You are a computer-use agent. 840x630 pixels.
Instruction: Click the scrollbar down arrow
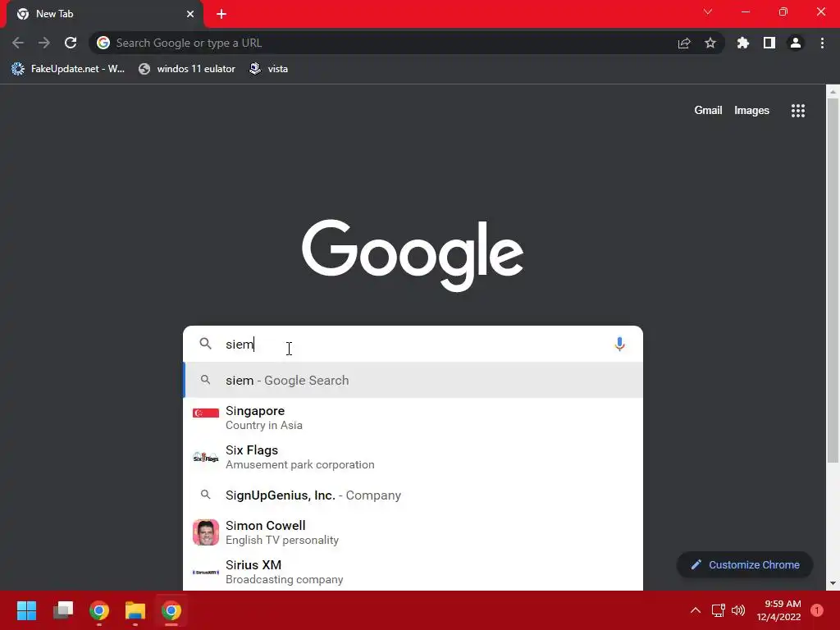coord(833,583)
